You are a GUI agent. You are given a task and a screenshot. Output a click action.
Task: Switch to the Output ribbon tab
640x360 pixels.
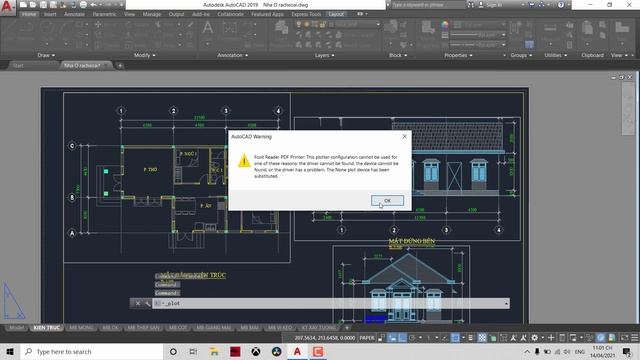[x=176, y=14]
